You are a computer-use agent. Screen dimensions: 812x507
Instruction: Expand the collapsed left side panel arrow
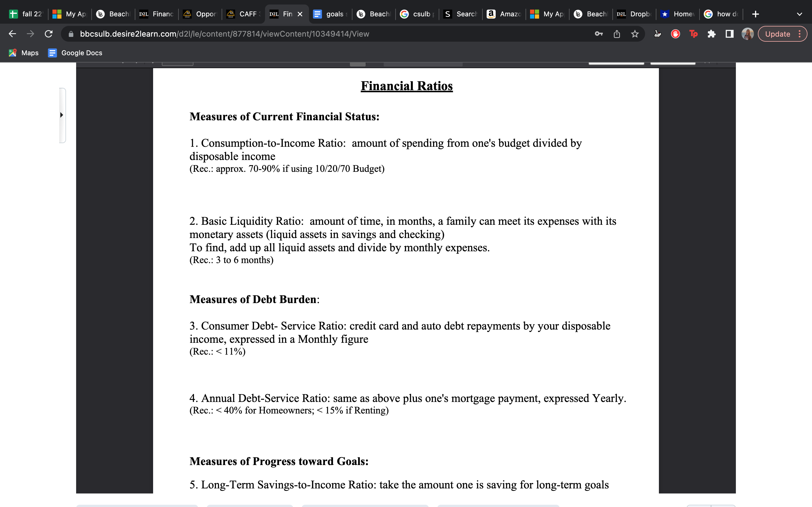pyautogui.click(x=62, y=115)
